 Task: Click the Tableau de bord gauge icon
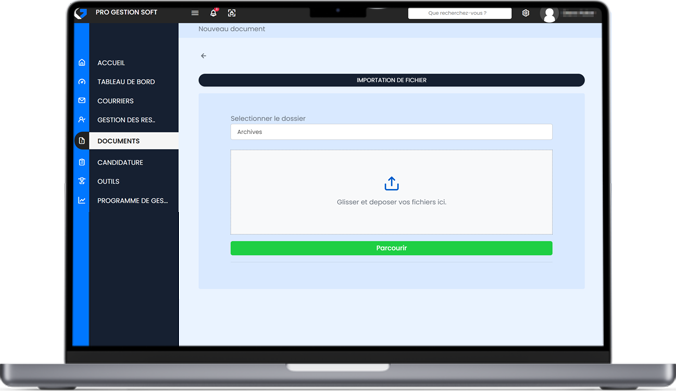point(82,81)
